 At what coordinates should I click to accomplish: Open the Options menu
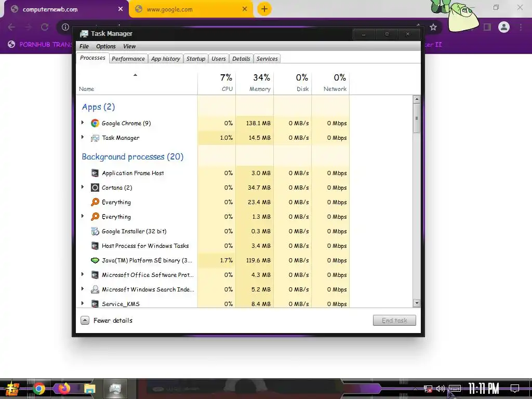click(106, 46)
